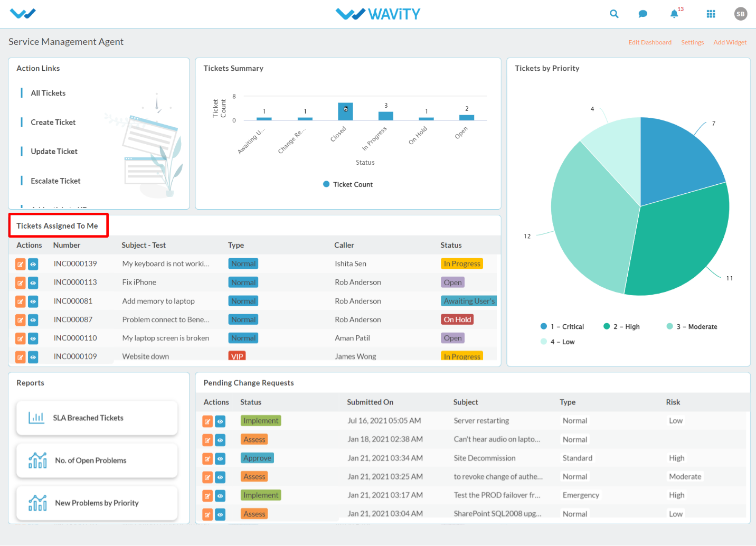View ticket INC0000110 details
The width and height of the screenshot is (756, 546).
pos(33,338)
